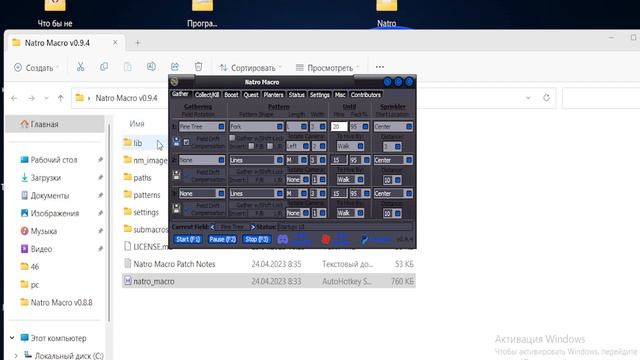Screen dimensions: 640x360
Task: Click Explorer sidebar vertical scrollbar
Action: click(109, 222)
